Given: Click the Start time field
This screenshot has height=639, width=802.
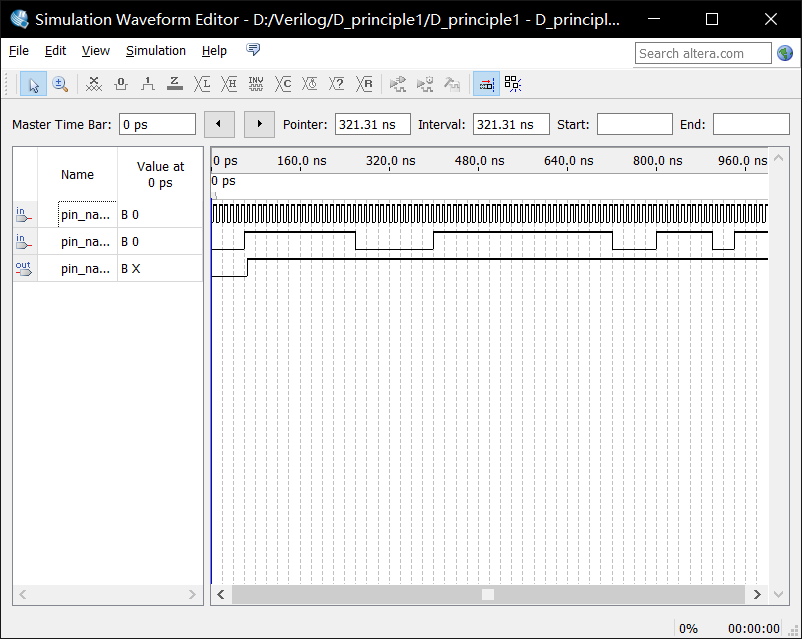Looking at the screenshot, I should [634, 124].
